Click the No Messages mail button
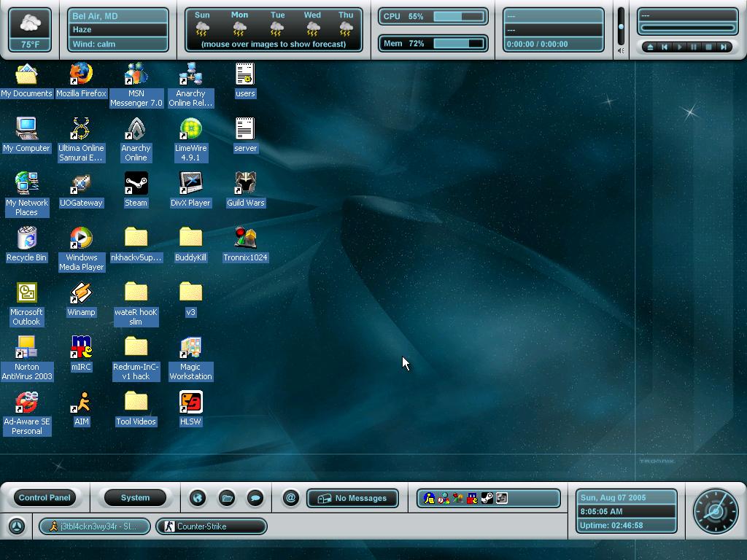 point(353,498)
